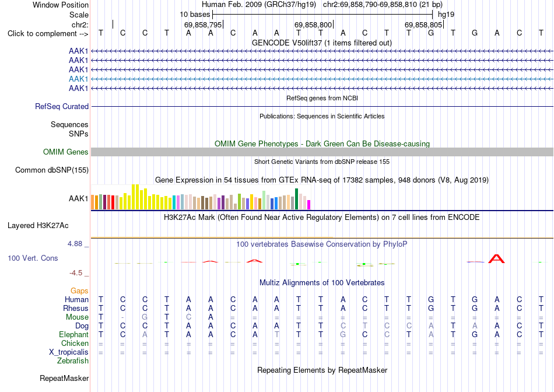
Task: Open the OMIM Genes track label
Action: (65, 152)
